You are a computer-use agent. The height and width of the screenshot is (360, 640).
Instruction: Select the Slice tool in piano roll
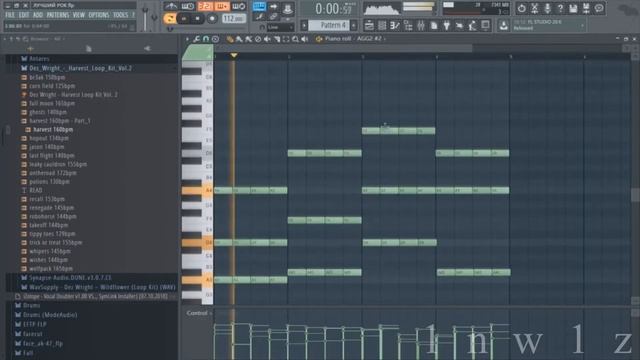(x=277, y=39)
